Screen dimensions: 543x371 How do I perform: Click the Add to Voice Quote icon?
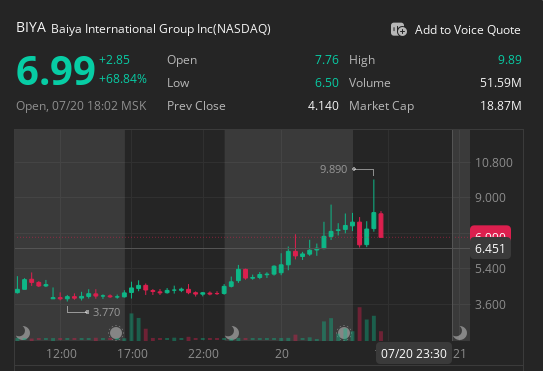399,29
